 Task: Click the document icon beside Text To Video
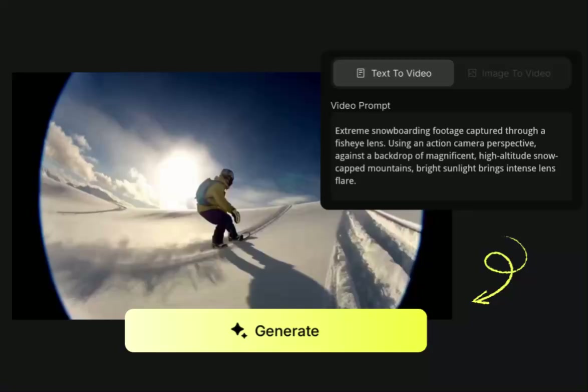(360, 73)
